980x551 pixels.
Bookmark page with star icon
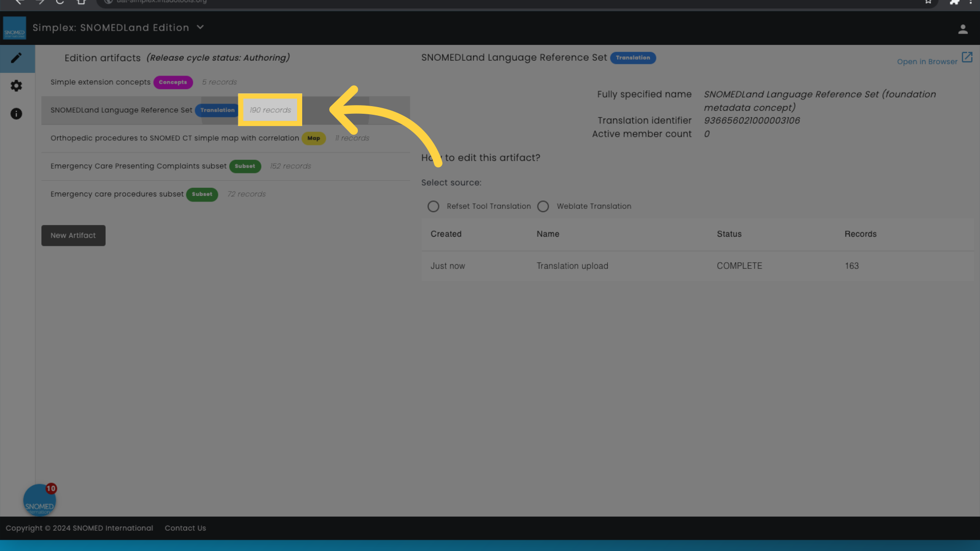[x=928, y=2]
